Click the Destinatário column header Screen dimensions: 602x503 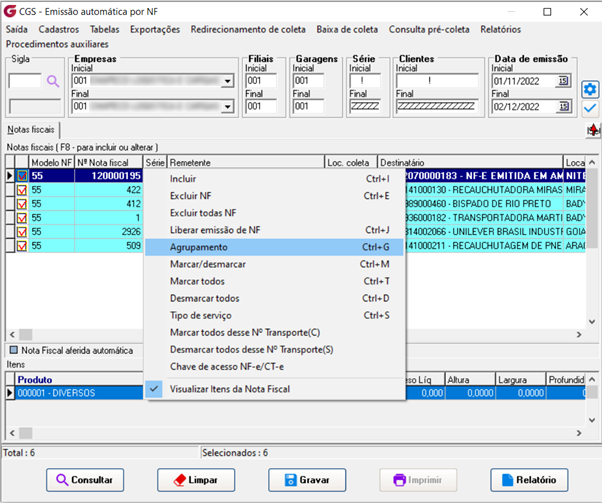pyautogui.click(x=470, y=163)
